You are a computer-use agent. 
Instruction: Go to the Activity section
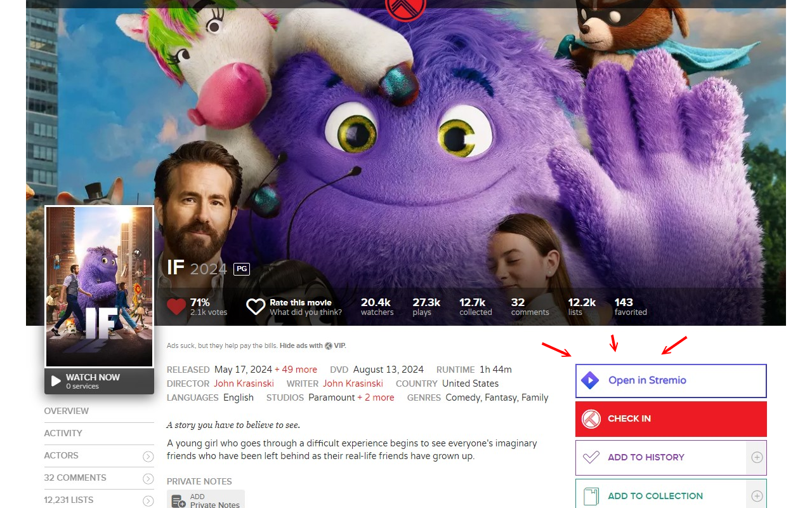(63, 433)
